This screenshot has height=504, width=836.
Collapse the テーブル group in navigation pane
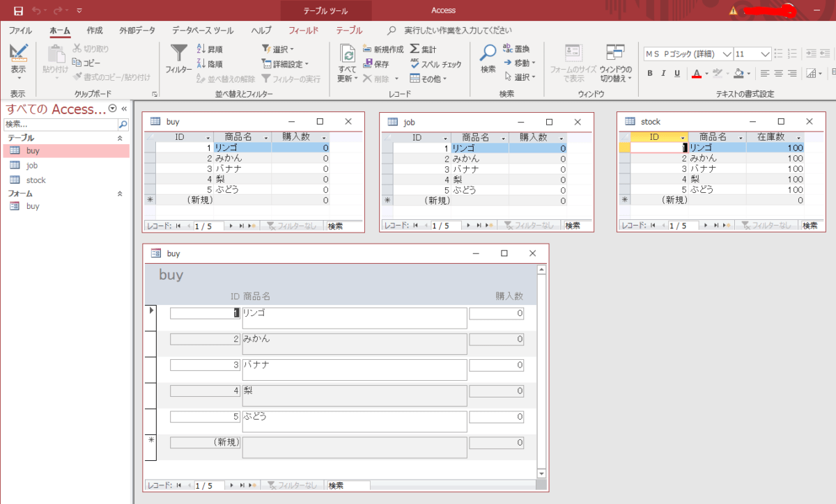119,138
